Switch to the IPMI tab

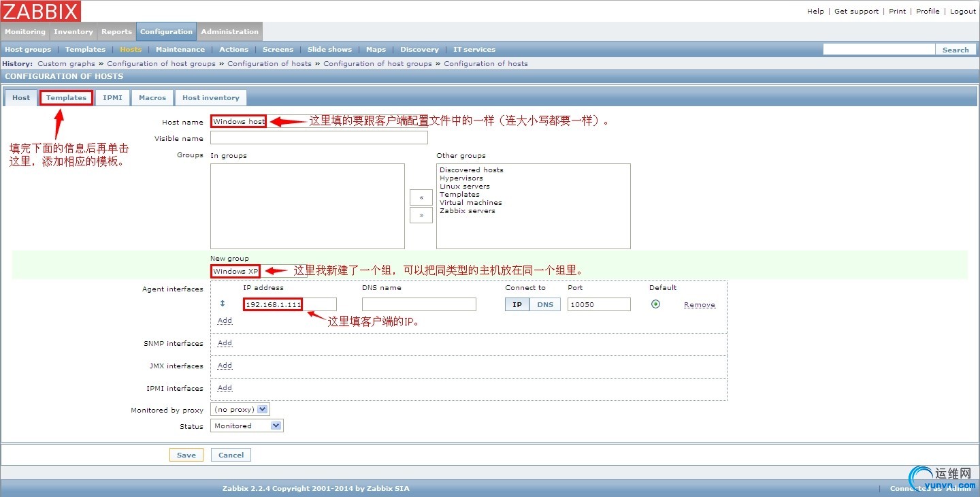coord(112,98)
